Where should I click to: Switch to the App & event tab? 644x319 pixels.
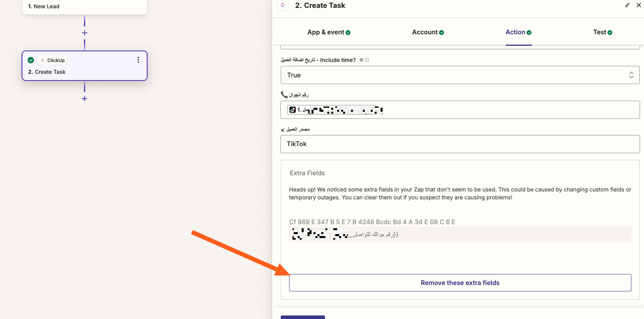(x=329, y=32)
